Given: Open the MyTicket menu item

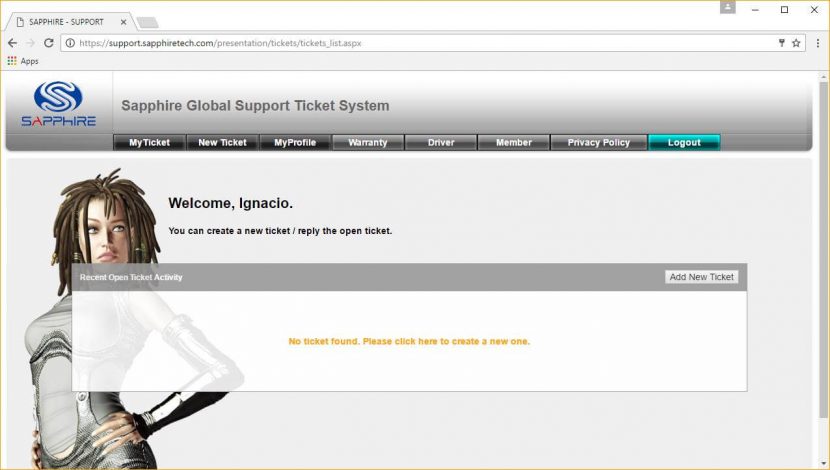Looking at the screenshot, I should 149,142.
